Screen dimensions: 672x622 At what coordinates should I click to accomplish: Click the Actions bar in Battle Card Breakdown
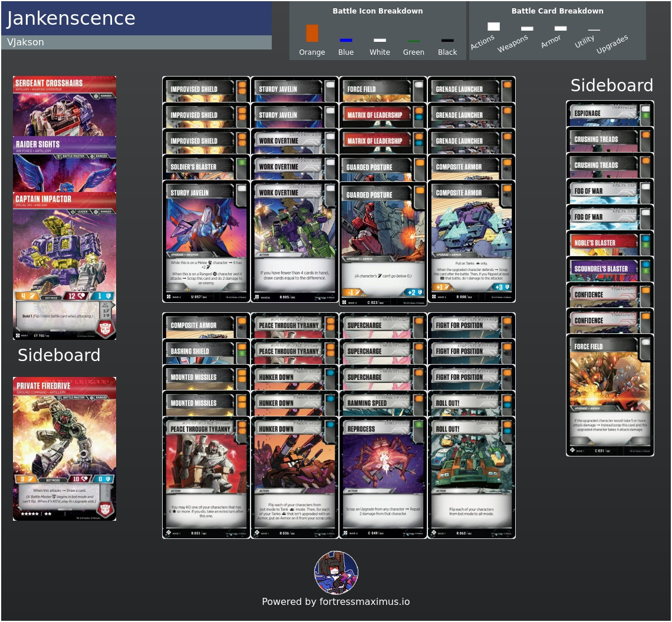point(494,27)
